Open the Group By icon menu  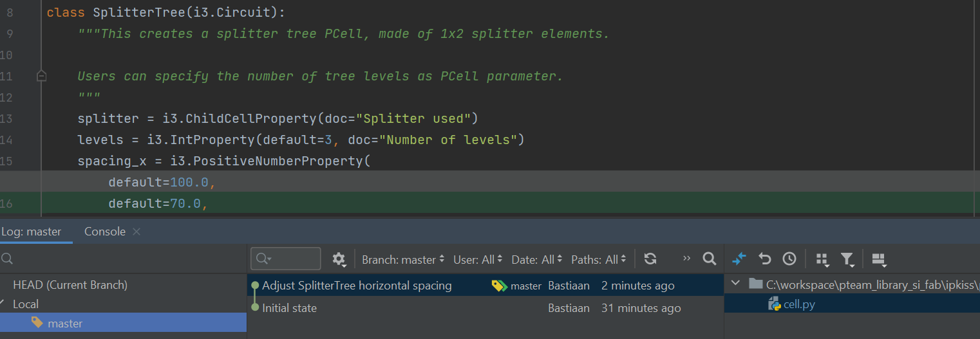822,259
